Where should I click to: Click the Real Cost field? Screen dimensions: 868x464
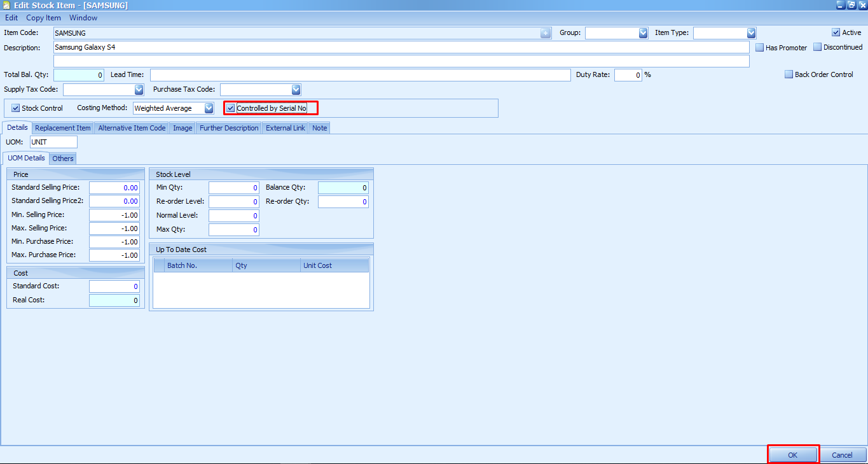tap(114, 300)
